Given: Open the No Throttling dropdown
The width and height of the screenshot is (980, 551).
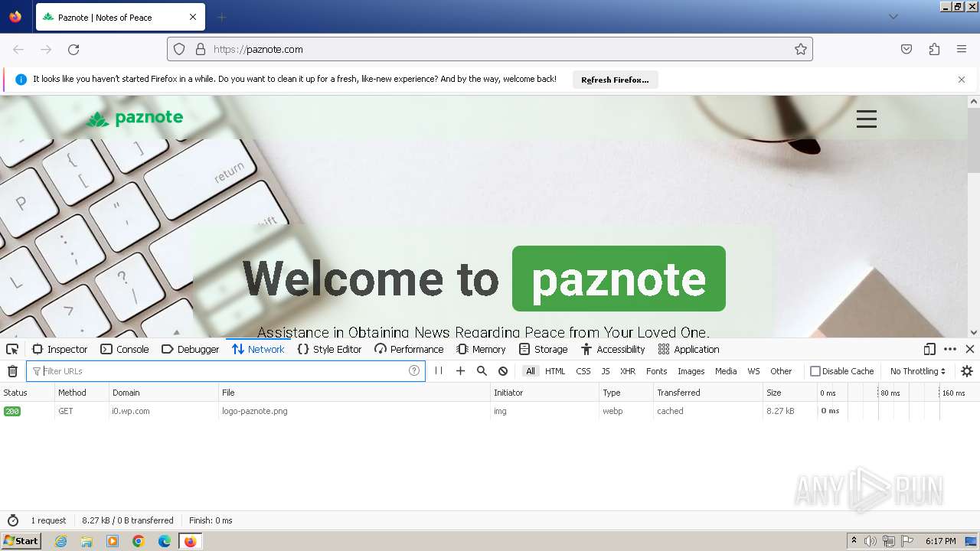Looking at the screenshot, I should [x=917, y=371].
